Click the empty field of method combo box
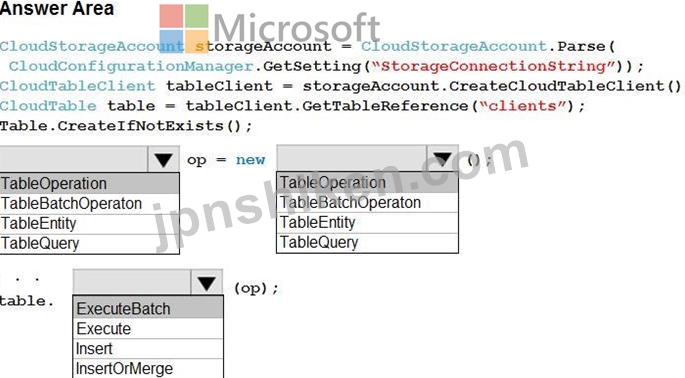This screenshot has height=378, width=685. point(132,283)
